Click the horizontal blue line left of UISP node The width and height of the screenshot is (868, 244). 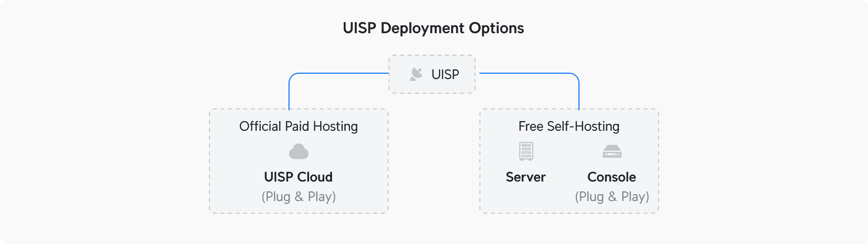342,73
